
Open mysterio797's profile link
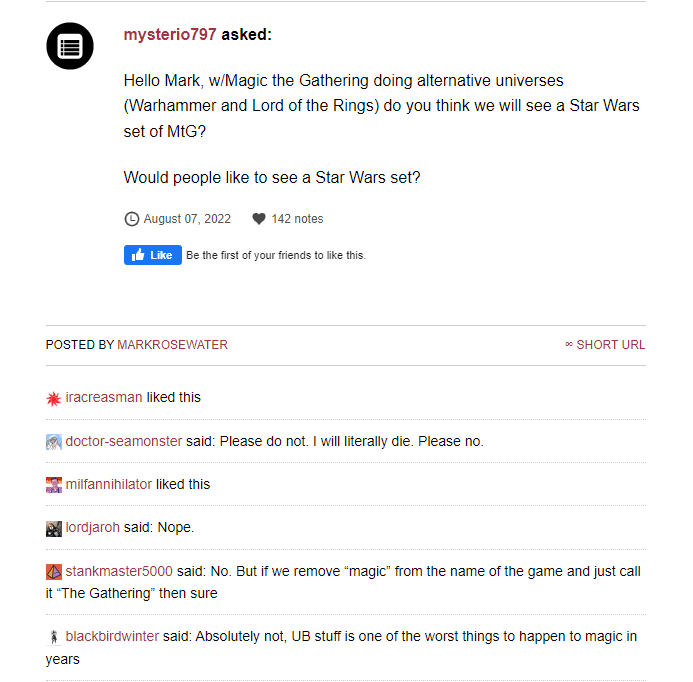(170, 35)
